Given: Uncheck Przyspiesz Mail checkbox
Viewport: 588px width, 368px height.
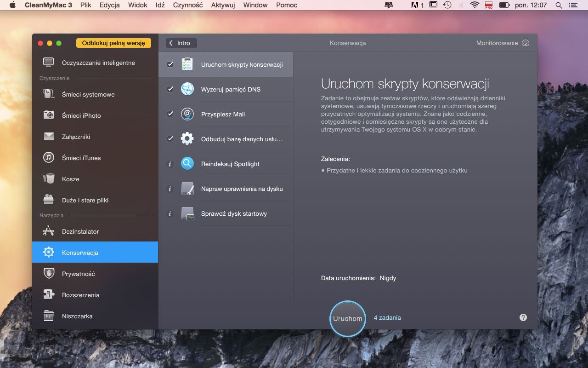Looking at the screenshot, I should [x=170, y=114].
